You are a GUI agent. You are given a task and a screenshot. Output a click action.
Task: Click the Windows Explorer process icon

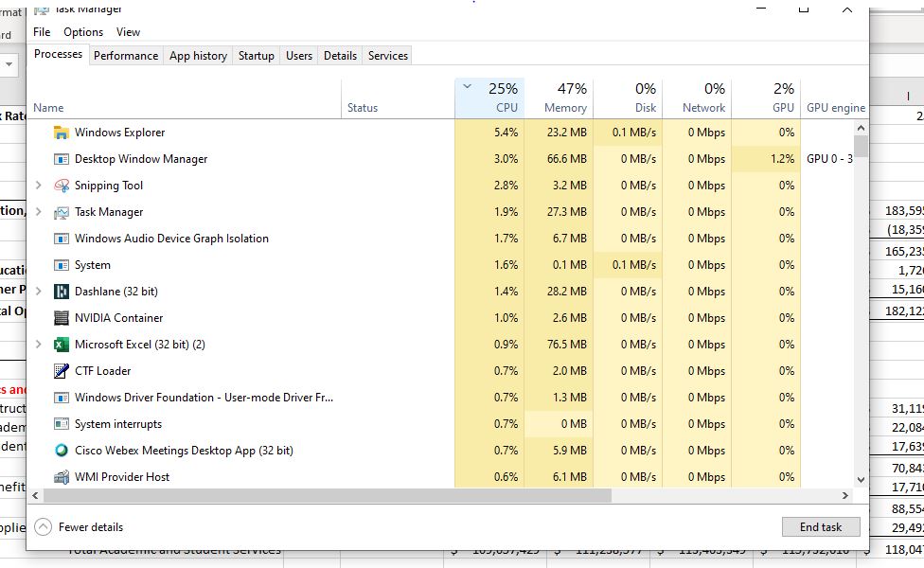[62, 133]
